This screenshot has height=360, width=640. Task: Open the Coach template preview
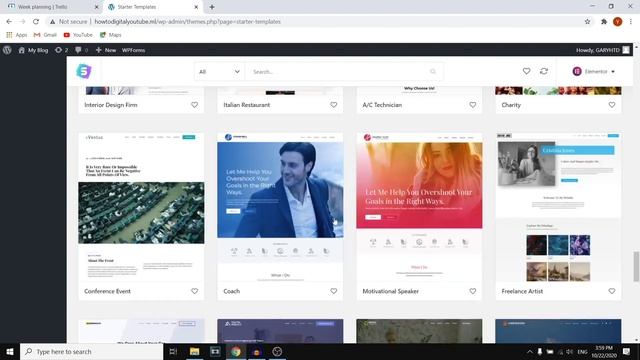coord(280,207)
